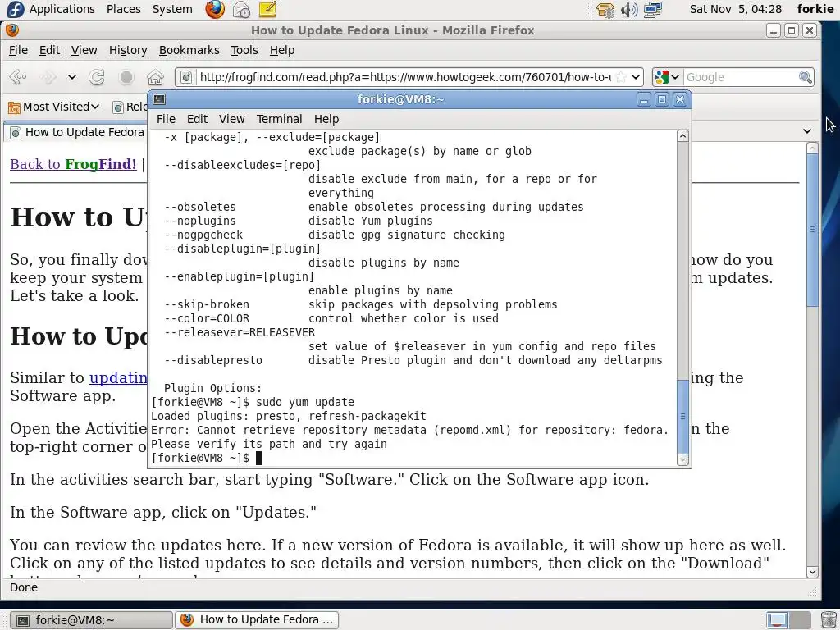Open Firefox Edit menu

49,50
